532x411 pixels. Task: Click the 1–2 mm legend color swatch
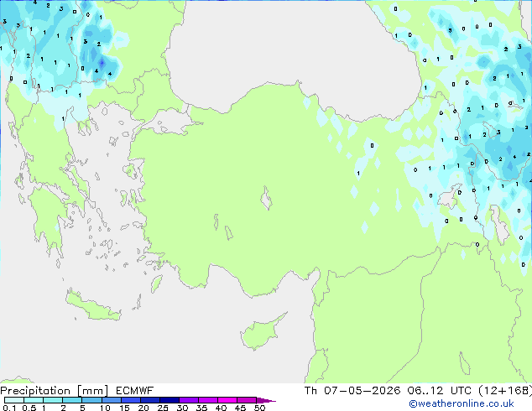pyautogui.click(x=53, y=400)
